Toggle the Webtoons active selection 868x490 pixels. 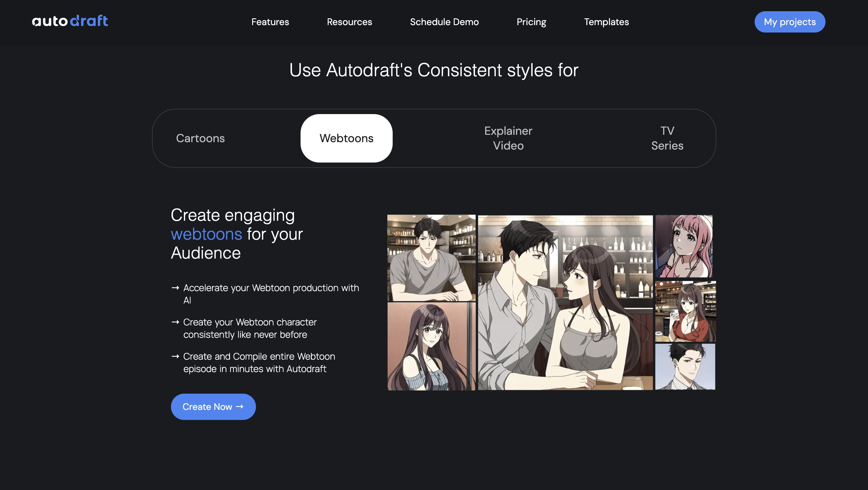[346, 138]
